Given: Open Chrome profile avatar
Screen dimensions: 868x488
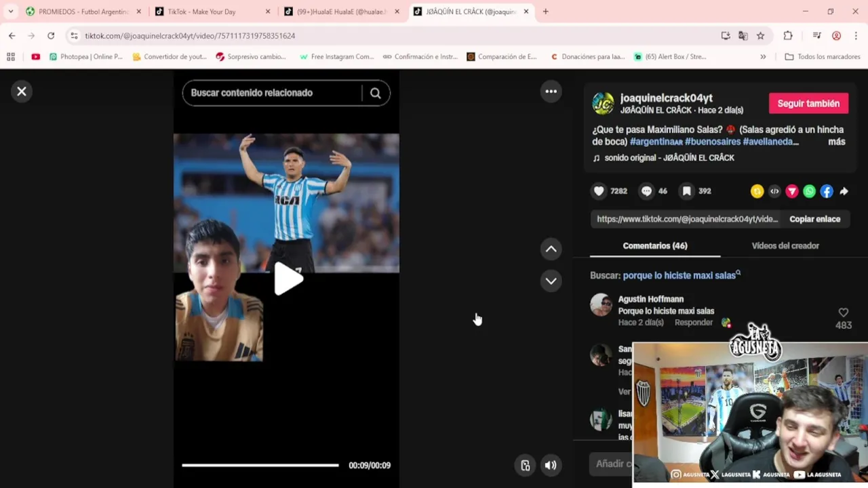Looking at the screenshot, I should pyautogui.click(x=836, y=36).
